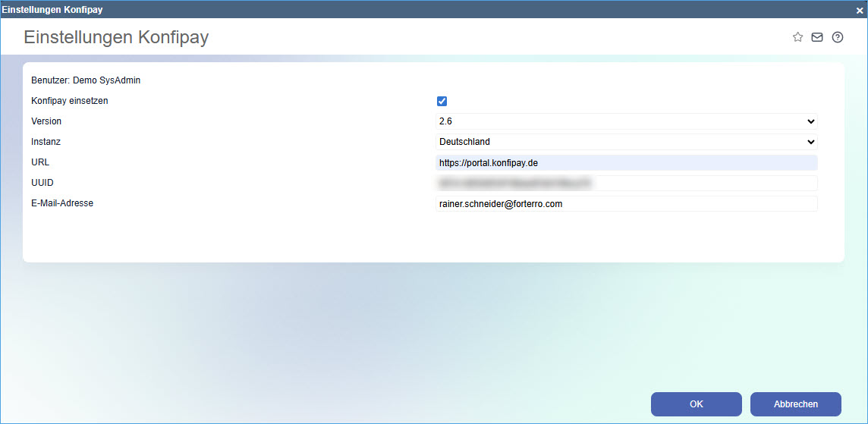The height and width of the screenshot is (424, 868).
Task: Click the Einstellungen Konfipay page heading
Action: (x=116, y=37)
